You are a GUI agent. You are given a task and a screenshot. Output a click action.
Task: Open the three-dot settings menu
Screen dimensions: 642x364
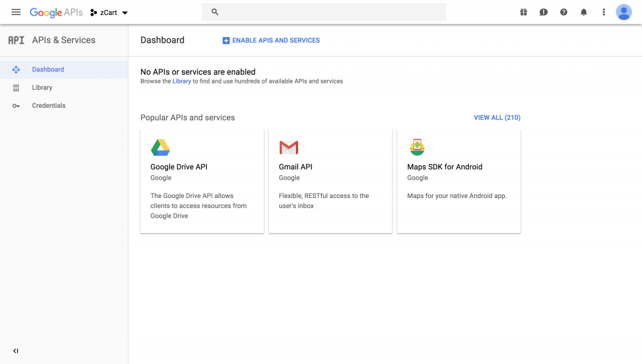[x=604, y=13]
